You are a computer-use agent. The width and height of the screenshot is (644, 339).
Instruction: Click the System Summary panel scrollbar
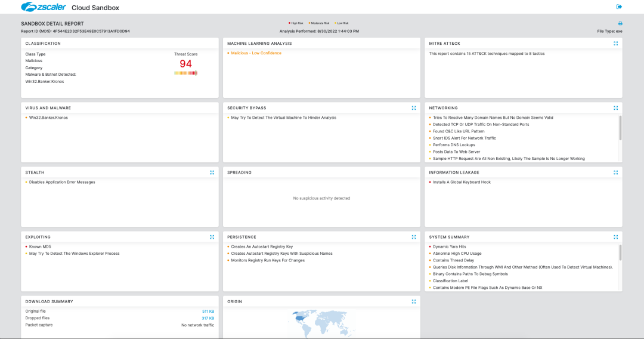[x=620, y=253]
